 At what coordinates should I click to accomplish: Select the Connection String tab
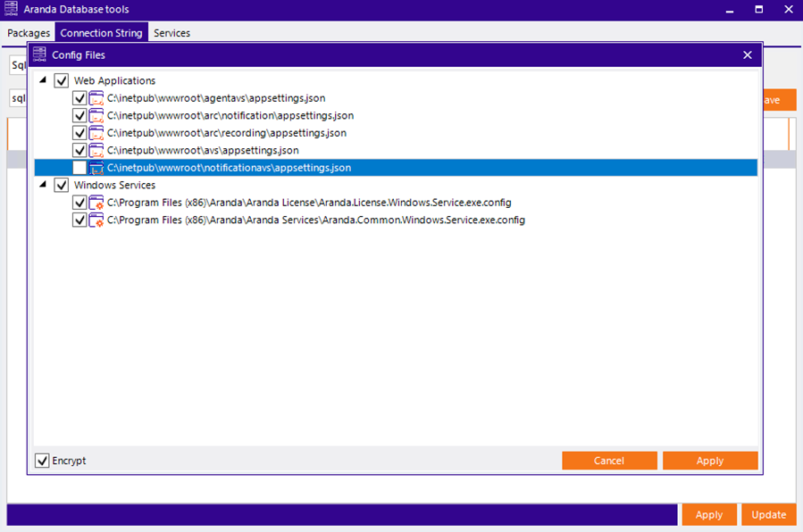[x=102, y=33]
